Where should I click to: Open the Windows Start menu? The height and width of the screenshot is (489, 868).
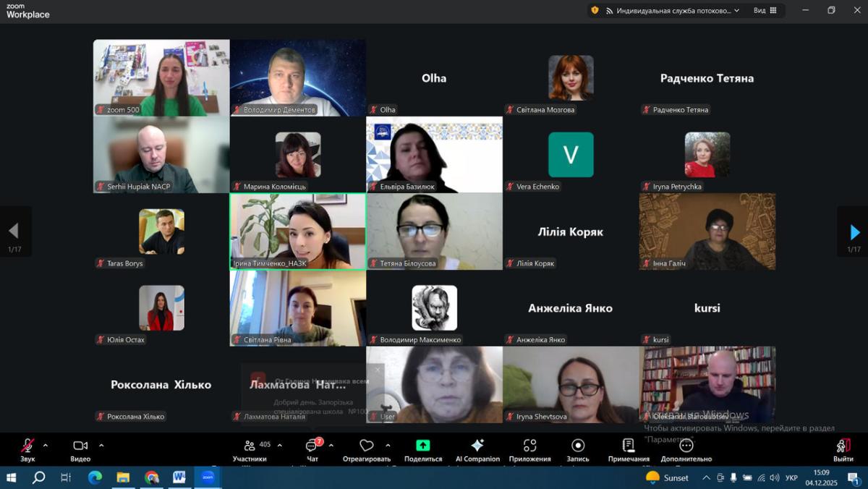[12, 477]
